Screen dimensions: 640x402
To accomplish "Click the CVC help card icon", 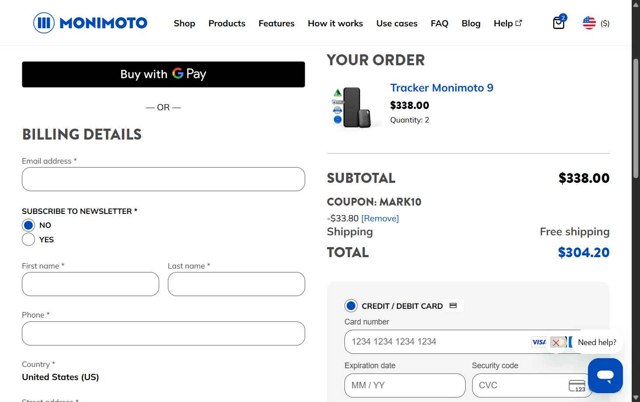I will (x=577, y=385).
